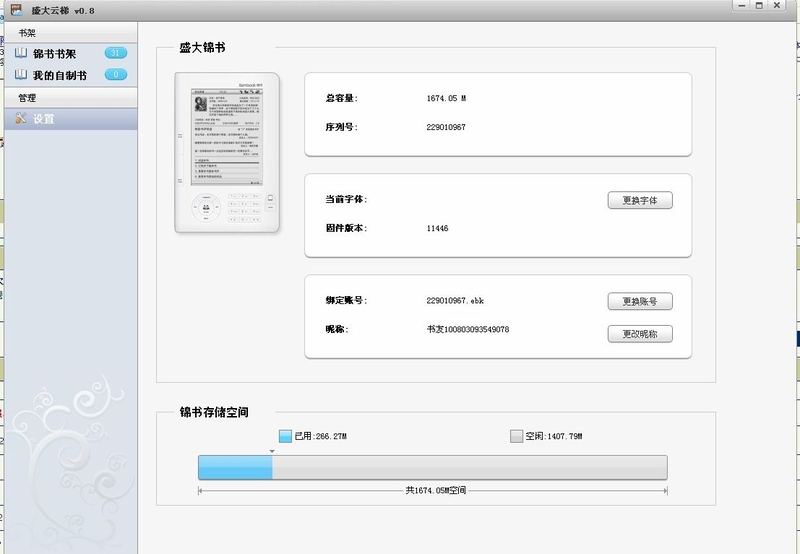The width and height of the screenshot is (800, 554).
Task: Click the 盛大锦书 section title
Action: (202, 48)
